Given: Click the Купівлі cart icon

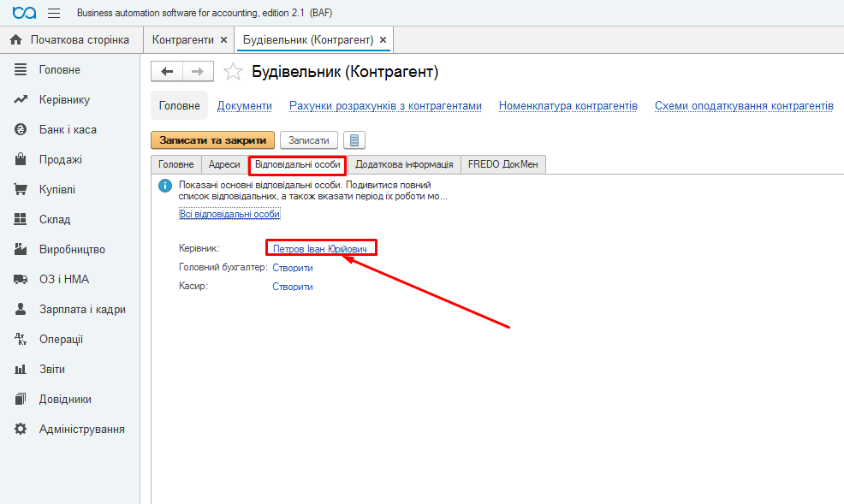Looking at the screenshot, I should point(21,189).
